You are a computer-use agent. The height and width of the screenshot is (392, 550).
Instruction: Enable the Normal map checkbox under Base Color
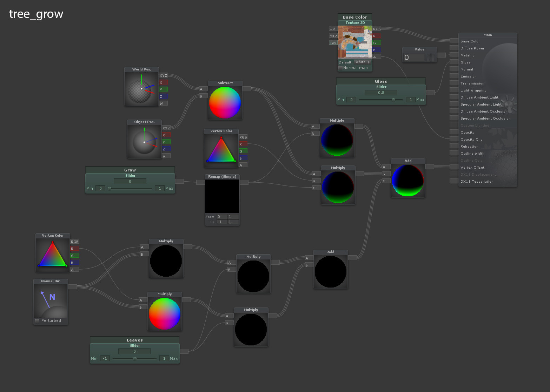[340, 68]
